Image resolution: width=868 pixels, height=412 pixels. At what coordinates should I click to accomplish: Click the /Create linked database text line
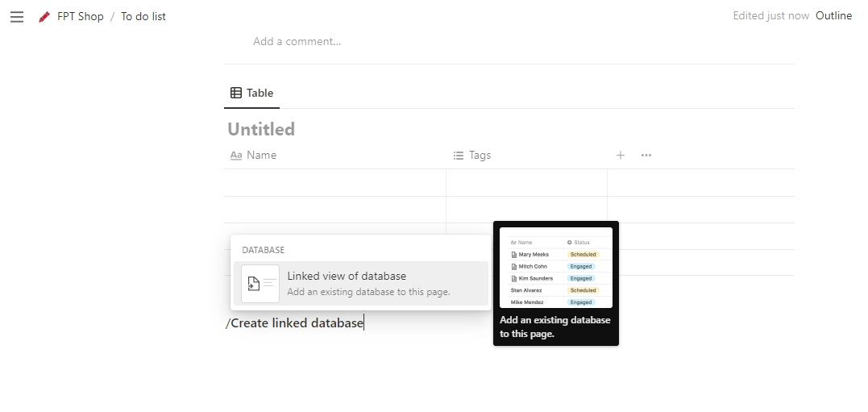295,323
